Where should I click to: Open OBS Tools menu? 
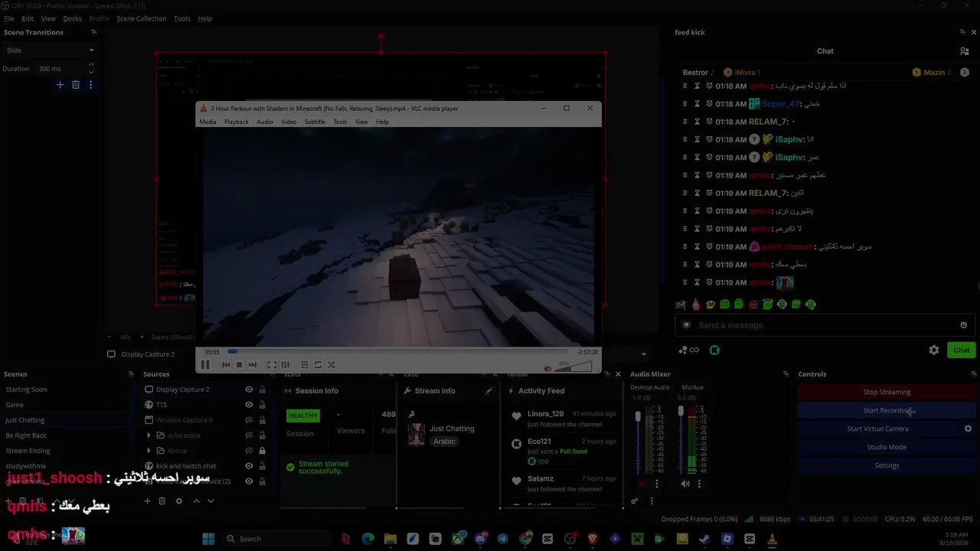181,18
